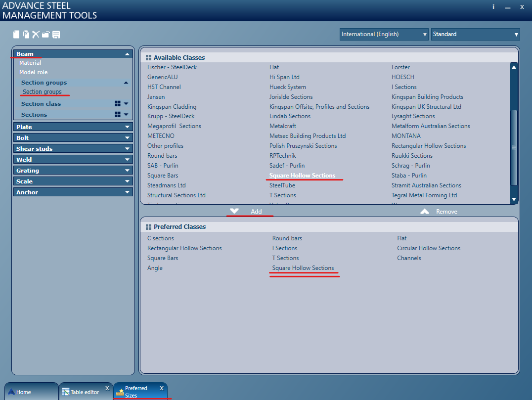Click the grid icon beside Sections
This screenshot has width=532, height=400.
click(118, 114)
